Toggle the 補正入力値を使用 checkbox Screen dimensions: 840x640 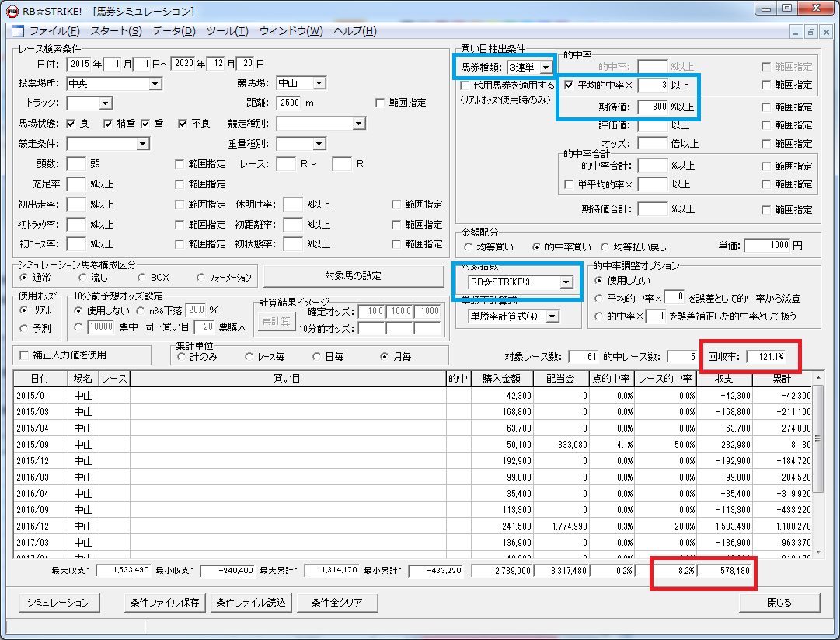23,355
